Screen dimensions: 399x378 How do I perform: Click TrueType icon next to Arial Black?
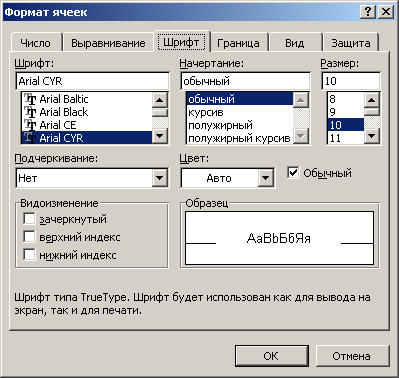click(30, 112)
